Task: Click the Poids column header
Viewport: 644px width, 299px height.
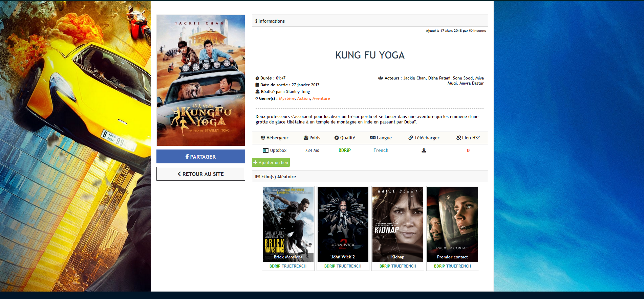Action: 312,138
